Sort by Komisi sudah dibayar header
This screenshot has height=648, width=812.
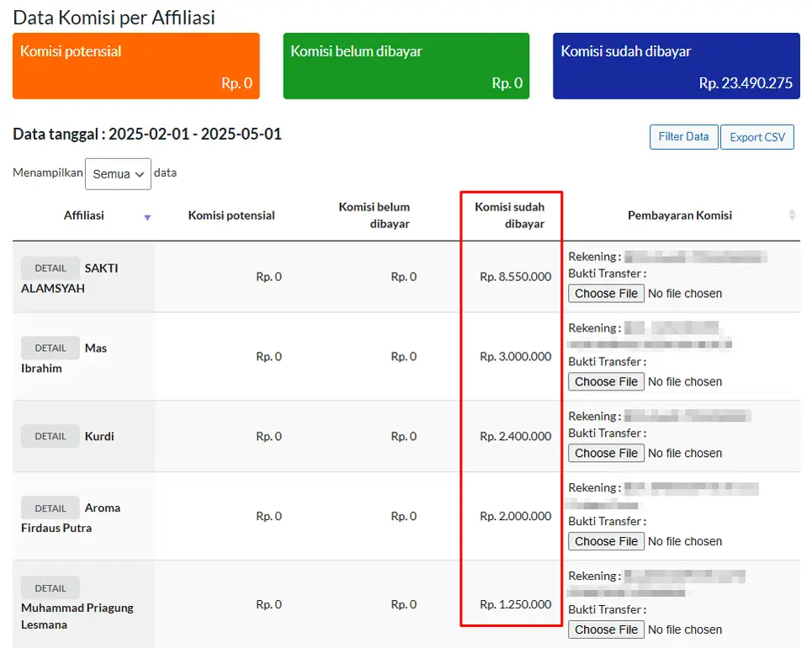[510, 215]
